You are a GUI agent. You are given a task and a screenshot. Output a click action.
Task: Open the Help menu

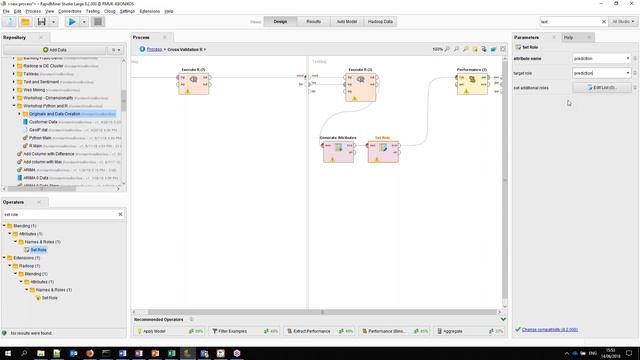coord(169,11)
